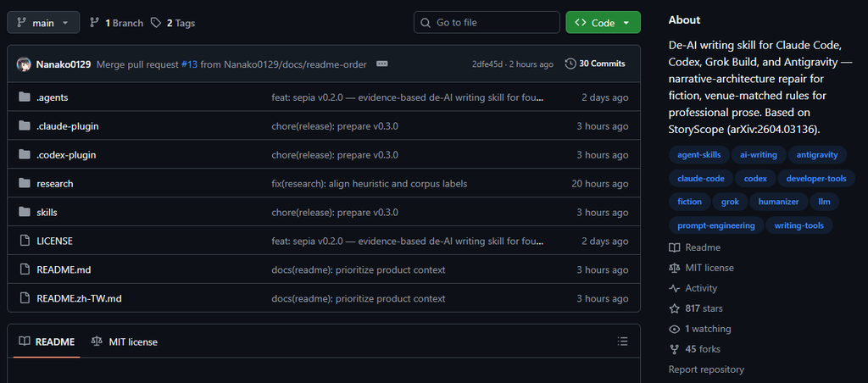
Task: Select the agent-skills topic tag
Action: click(x=699, y=155)
